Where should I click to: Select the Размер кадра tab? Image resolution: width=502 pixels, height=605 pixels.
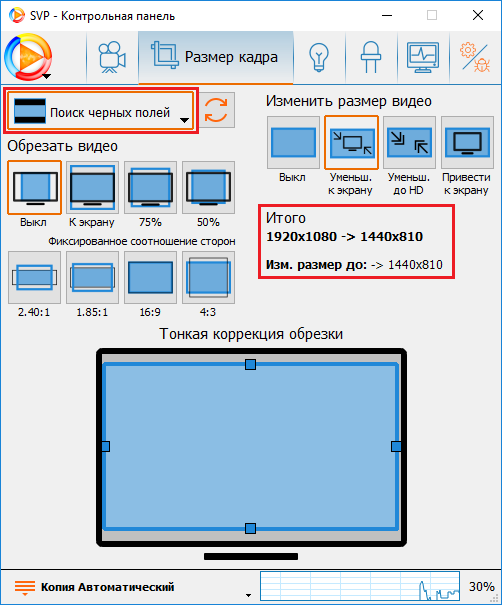click(216, 57)
